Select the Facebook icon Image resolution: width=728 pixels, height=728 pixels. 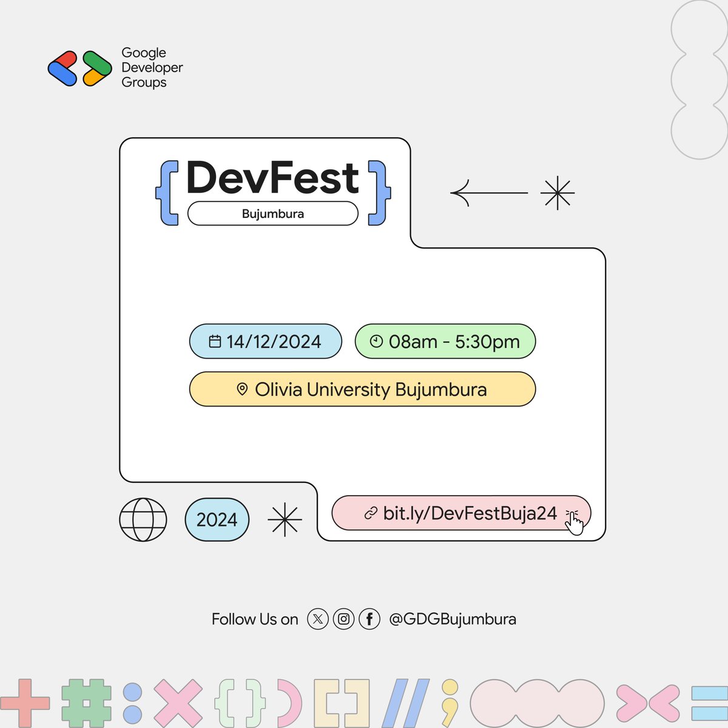(x=369, y=619)
